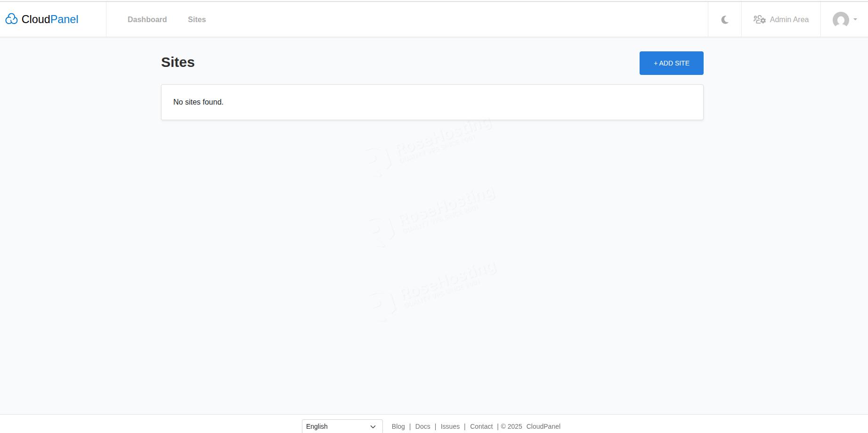The height and width of the screenshot is (433, 868).
Task: Open the Contact footer link
Action: [x=481, y=426]
